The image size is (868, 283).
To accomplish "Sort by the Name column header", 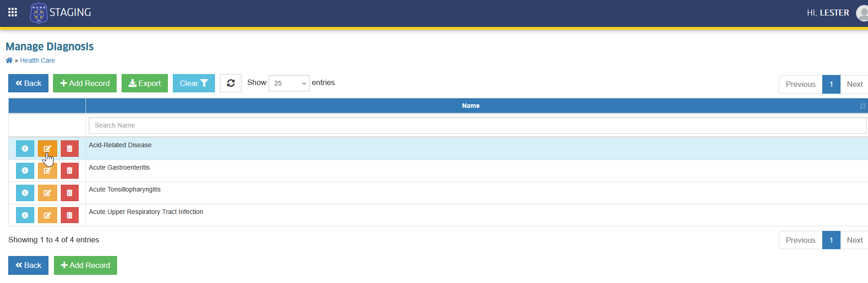I will pyautogui.click(x=471, y=106).
